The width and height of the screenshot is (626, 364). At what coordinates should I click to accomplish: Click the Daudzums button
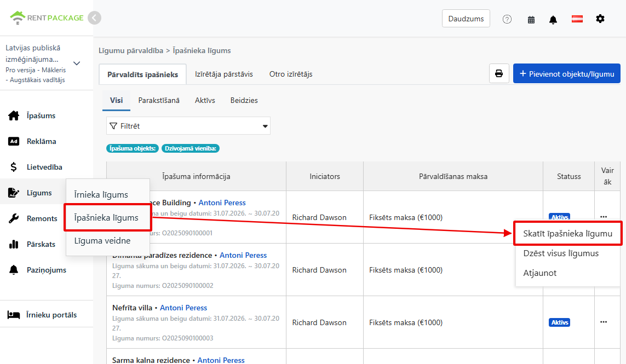pos(466,19)
